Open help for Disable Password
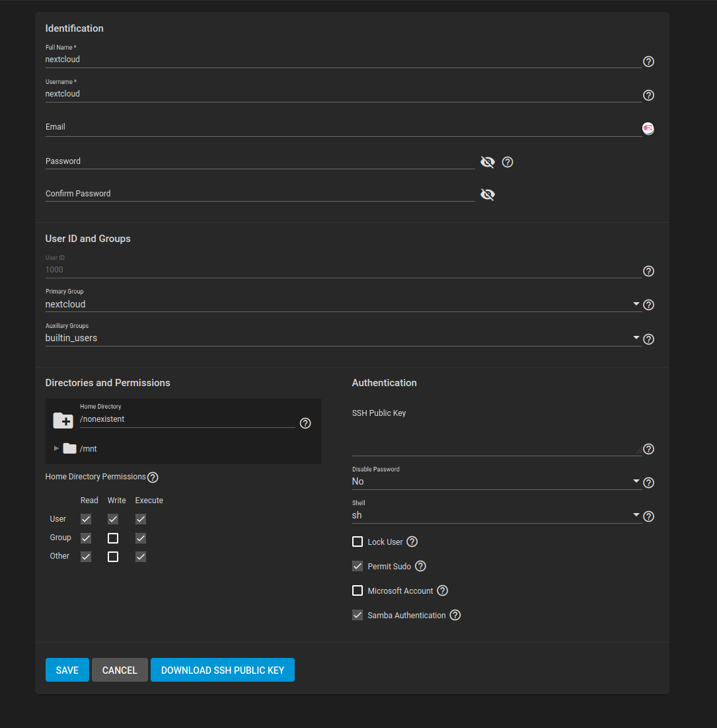Viewport: 717px width, 728px height. click(648, 483)
